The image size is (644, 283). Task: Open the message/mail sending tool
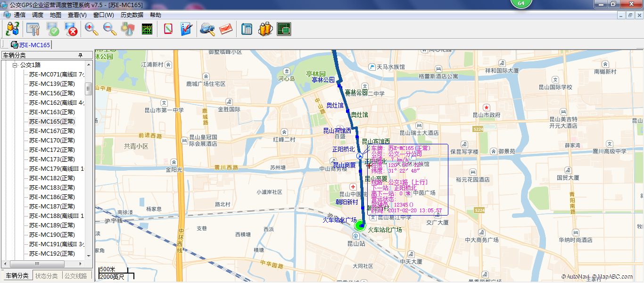[x=225, y=29]
